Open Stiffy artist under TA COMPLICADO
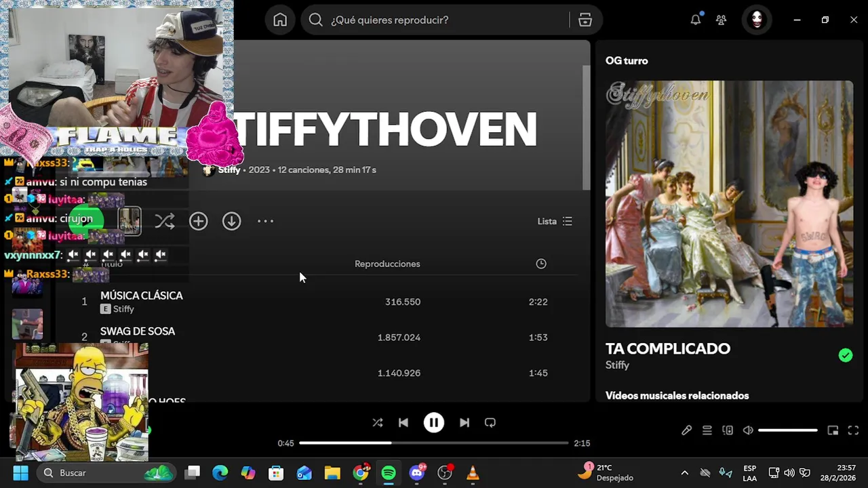This screenshot has height=488, width=868. click(x=617, y=365)
